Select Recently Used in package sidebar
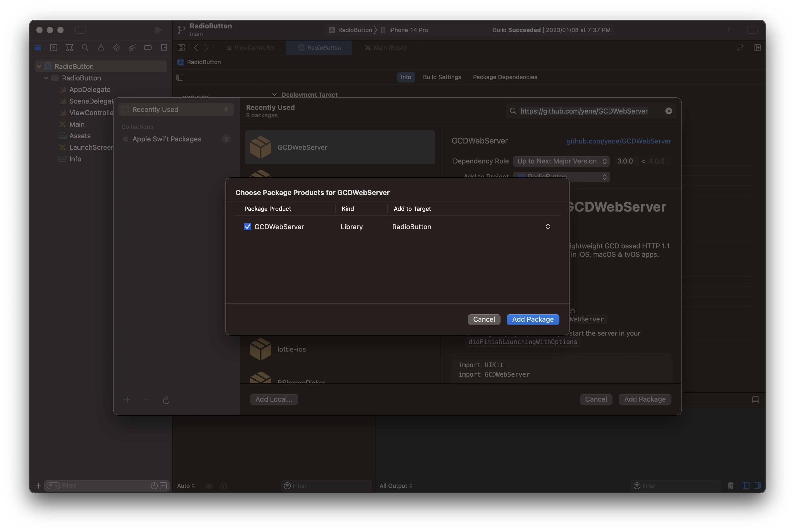Screen dimensions: 795x532 (176, 109)
